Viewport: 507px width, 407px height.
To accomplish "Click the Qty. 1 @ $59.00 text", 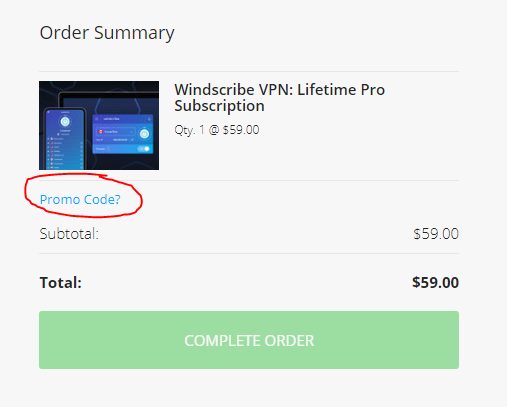I will [217, 130].
